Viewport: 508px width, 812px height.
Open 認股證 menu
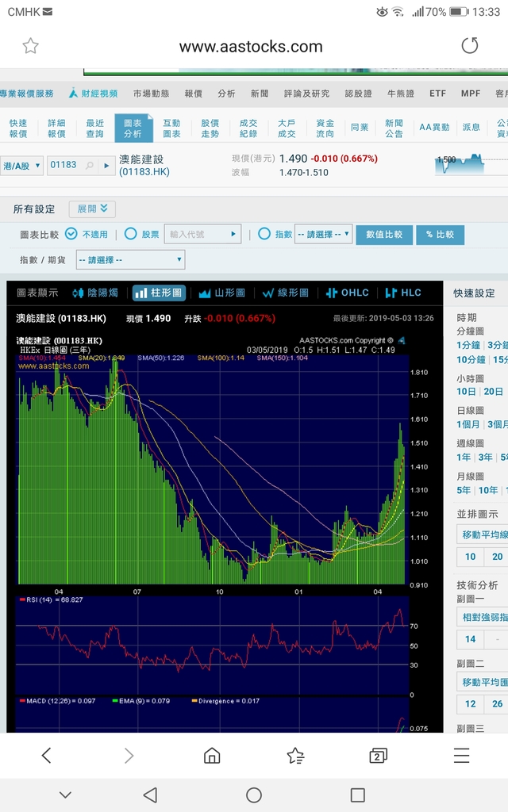click(x=359, y=94)
